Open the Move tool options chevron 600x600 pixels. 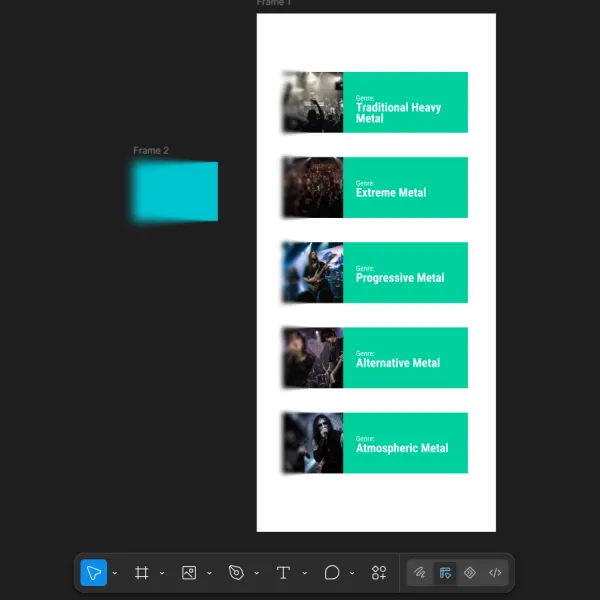click(115, 573)
